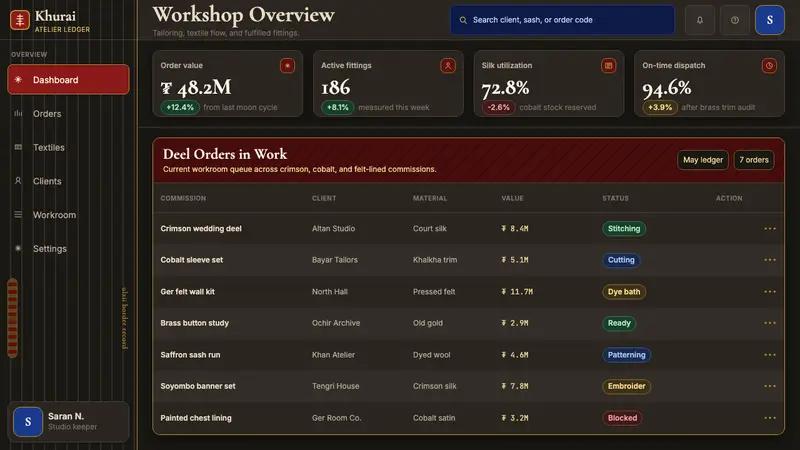800x450 pixels.
Task: Click the VALUE column header
Action: click(512, 198)
